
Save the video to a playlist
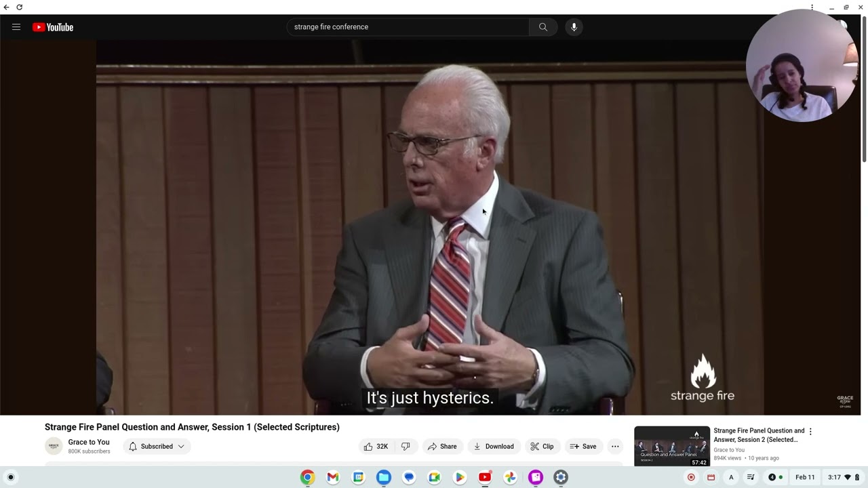pos(583,447)
